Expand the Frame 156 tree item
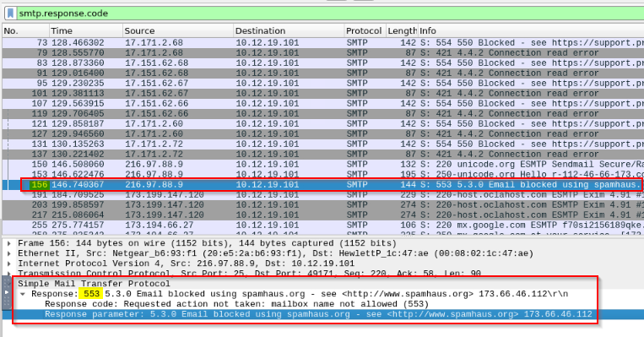This screenshot has height=337, width=644. 9,243
